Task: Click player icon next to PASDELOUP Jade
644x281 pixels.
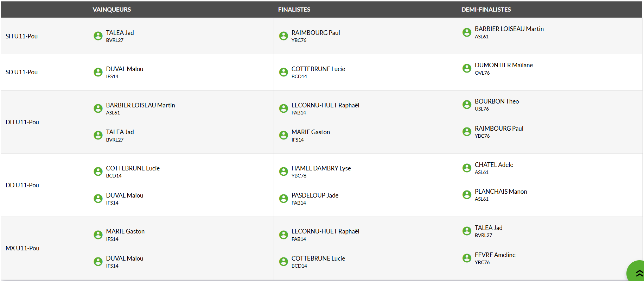Action: (283, 199)
